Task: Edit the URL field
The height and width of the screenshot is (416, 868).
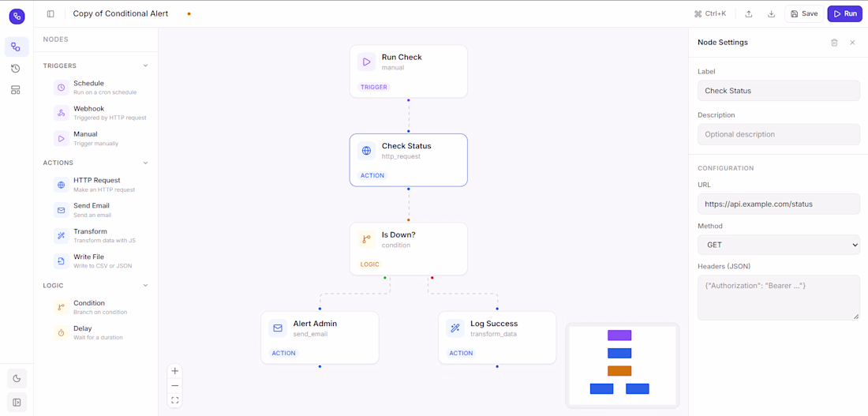Action: coord(779,204)
